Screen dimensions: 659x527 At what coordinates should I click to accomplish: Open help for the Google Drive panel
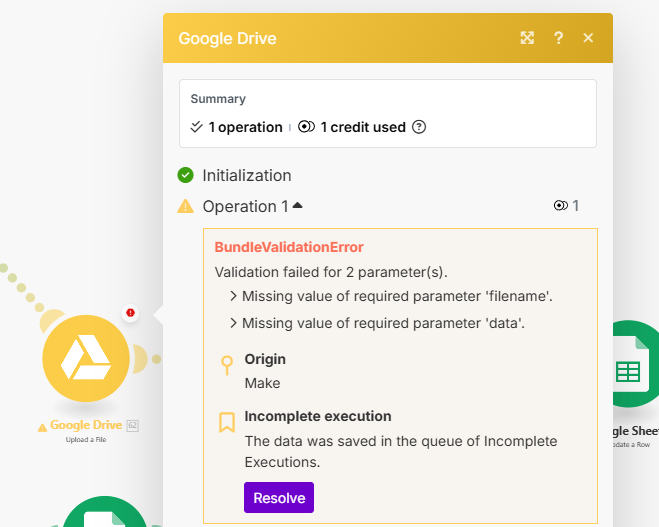click(x=558, y=38)
